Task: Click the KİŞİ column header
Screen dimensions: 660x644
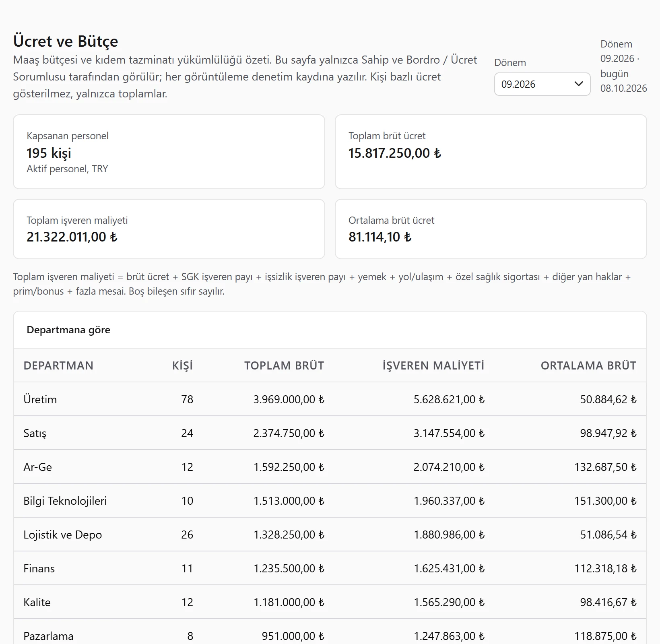Action: [183, 365]
